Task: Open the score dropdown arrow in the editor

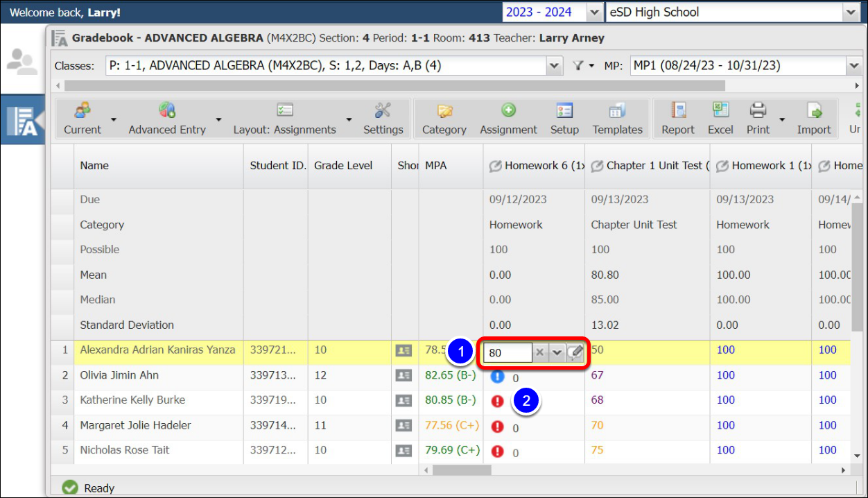Action: click(557, 352)
